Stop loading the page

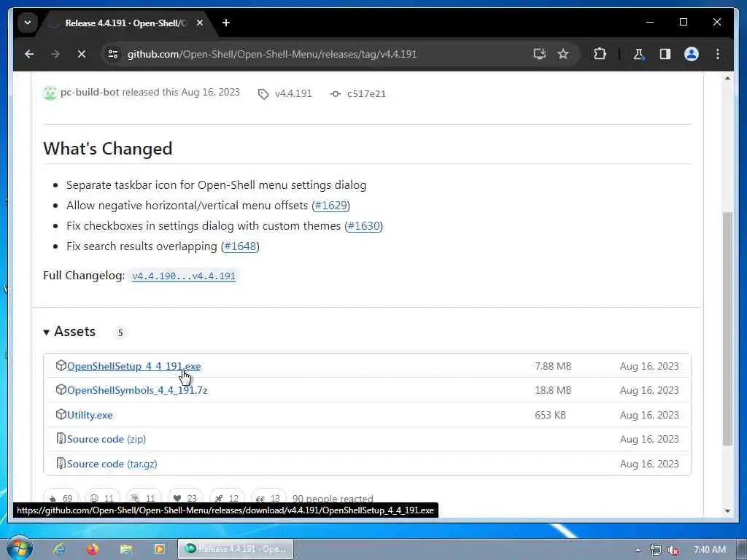coord(82,54)
